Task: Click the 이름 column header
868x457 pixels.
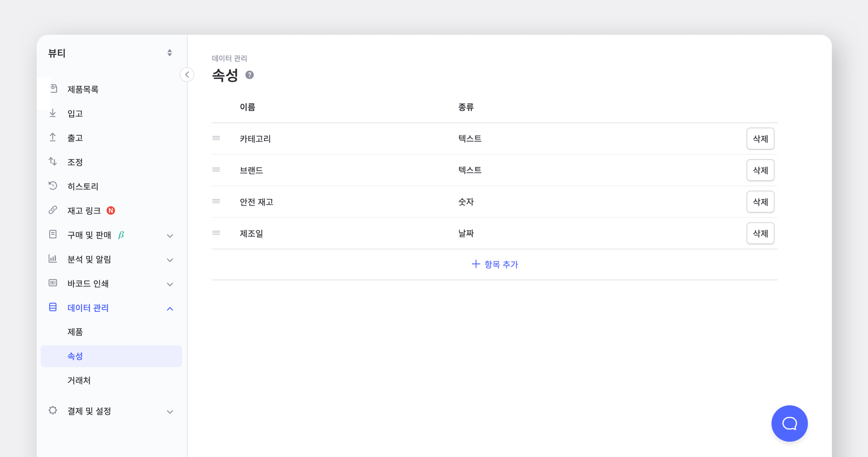Action: (x=247, y=107)
